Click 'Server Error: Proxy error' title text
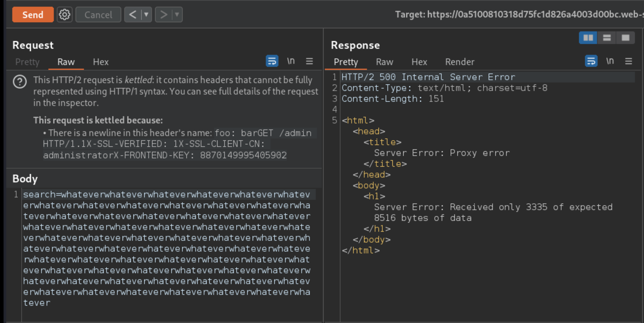This screenshot has height=323, width=644. 442,153
